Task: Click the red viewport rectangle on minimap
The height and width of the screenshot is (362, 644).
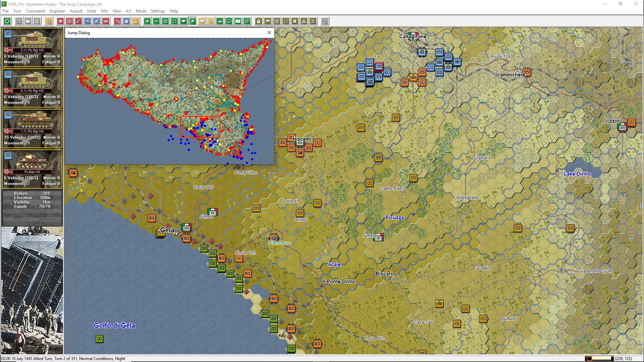Action: tap(200, 127)
